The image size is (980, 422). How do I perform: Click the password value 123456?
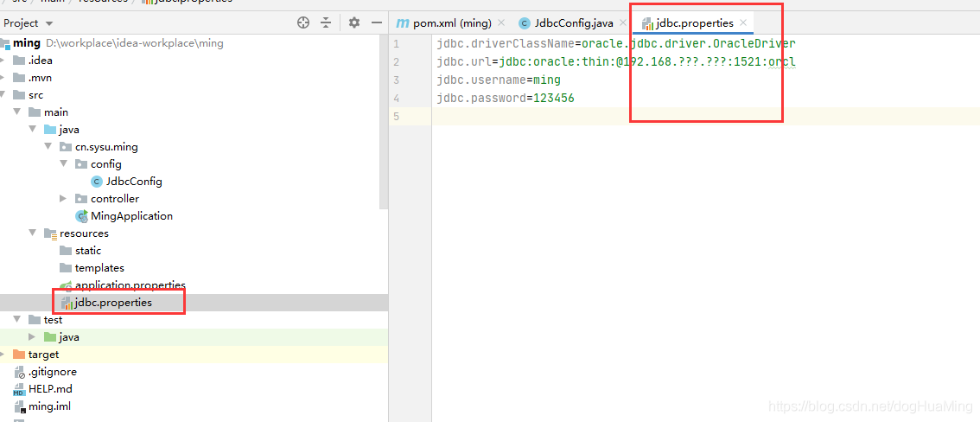pyautogui.click(x=554, y=99)
